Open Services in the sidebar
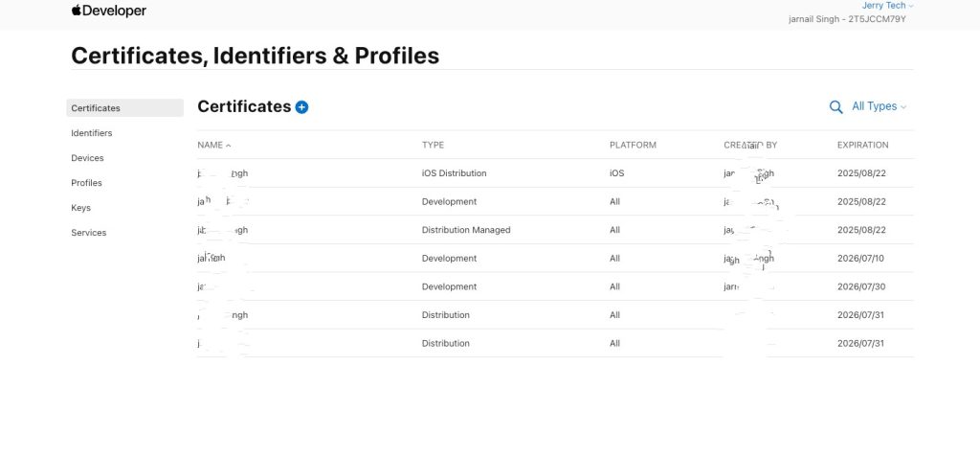 point(89,232)
